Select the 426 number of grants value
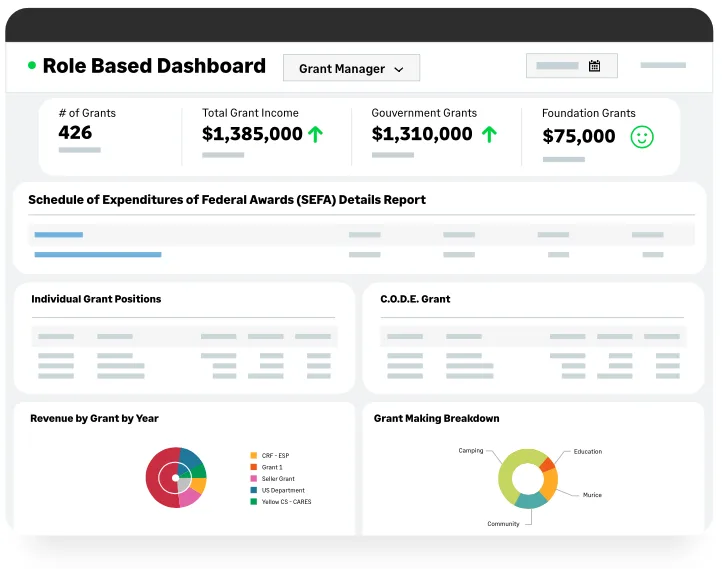The height and width of the screenshot is (569, 722). pyautogui.click(x=75, y=133)
